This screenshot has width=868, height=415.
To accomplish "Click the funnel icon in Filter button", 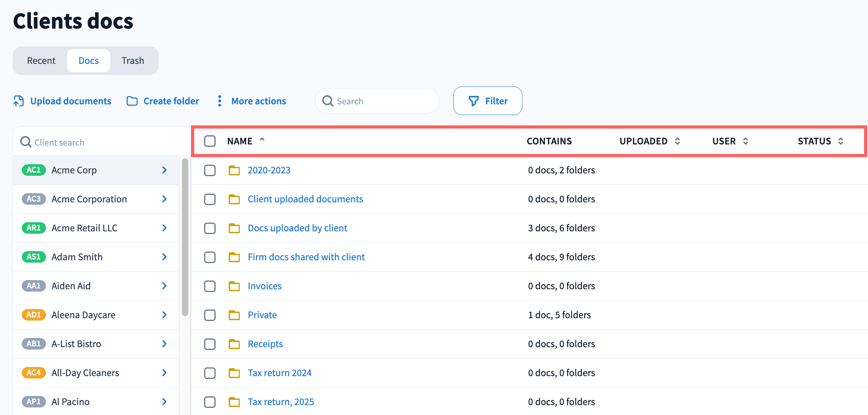I will pos(474,101).
